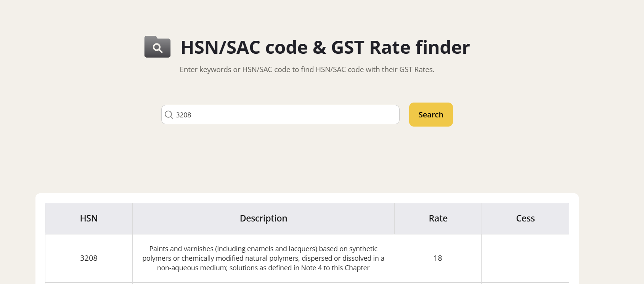Click the ampersand in the page title

(x=319, y=48)
